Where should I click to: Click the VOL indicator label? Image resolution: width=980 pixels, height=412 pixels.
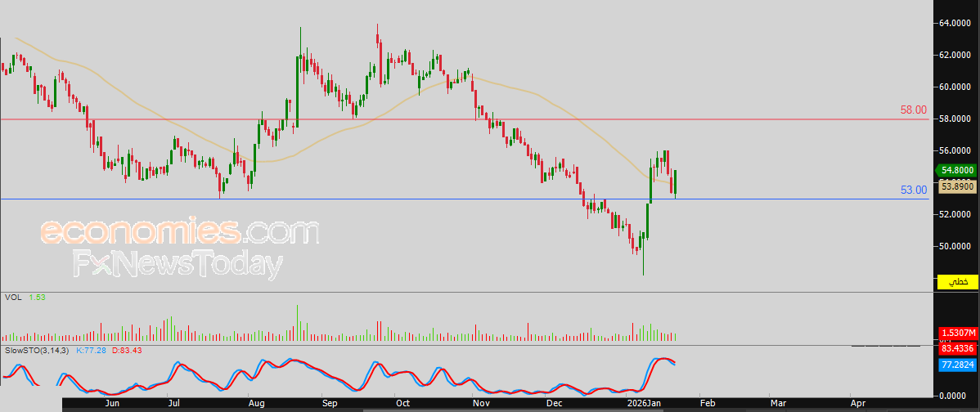[12, 298]
